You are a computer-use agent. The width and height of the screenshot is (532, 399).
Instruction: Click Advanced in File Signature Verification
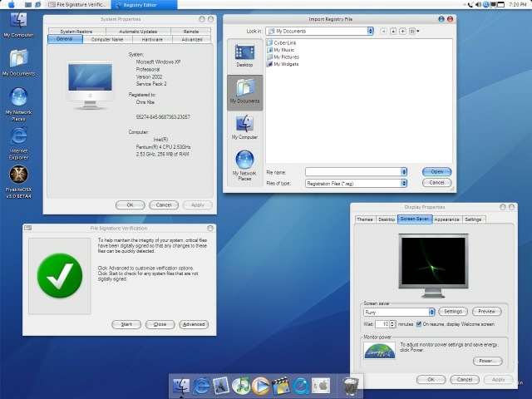[194, 324]
